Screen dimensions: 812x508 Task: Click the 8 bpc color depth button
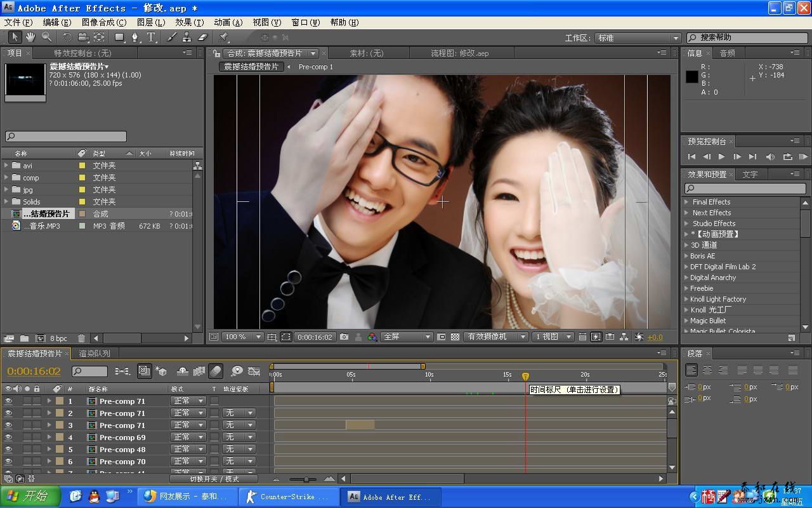(58, 338)
